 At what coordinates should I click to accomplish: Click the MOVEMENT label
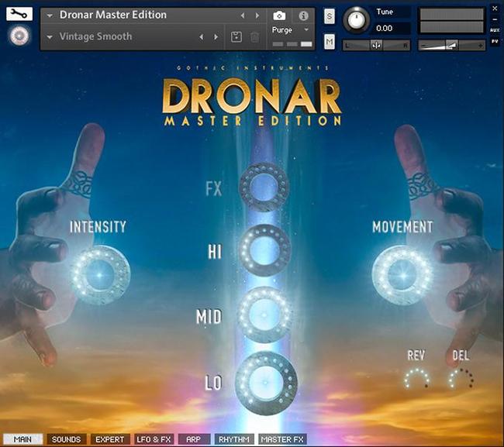coord(402,227)
